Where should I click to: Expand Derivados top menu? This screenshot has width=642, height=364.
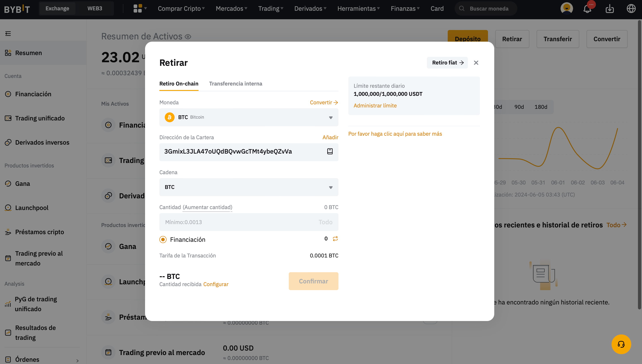(310, 9)
